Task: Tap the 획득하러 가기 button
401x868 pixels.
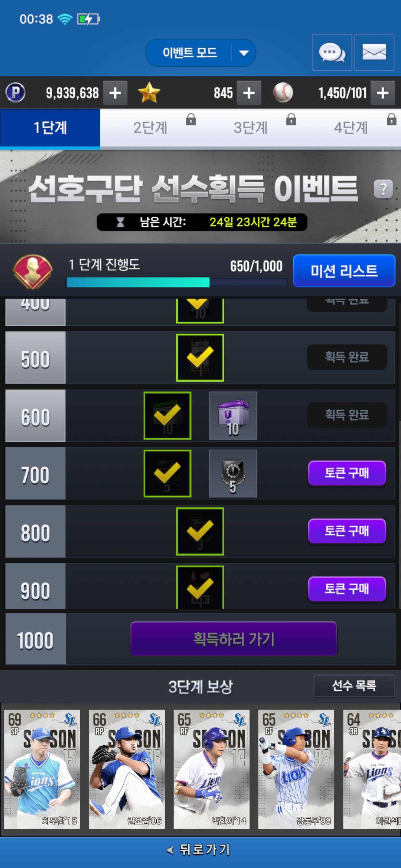Action: (x=234, y=639)
